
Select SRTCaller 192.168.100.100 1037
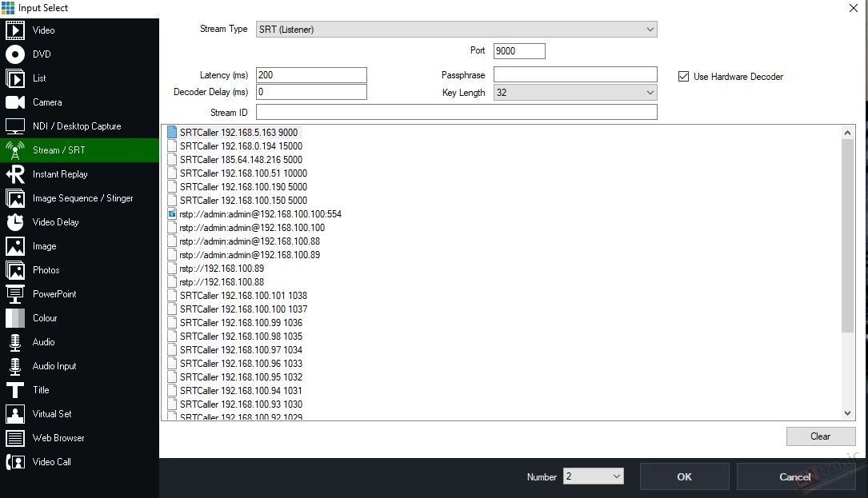click(x=243, y=309)
